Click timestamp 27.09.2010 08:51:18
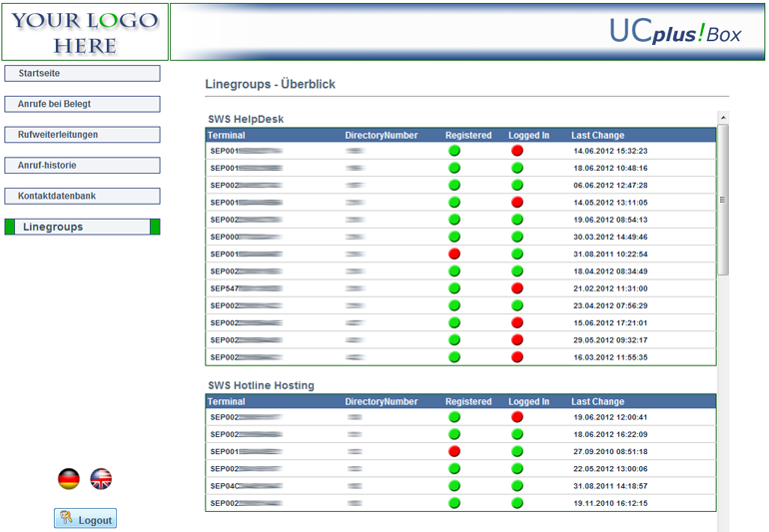The width and height of the screenshot is (769, 532). (610, 451)
